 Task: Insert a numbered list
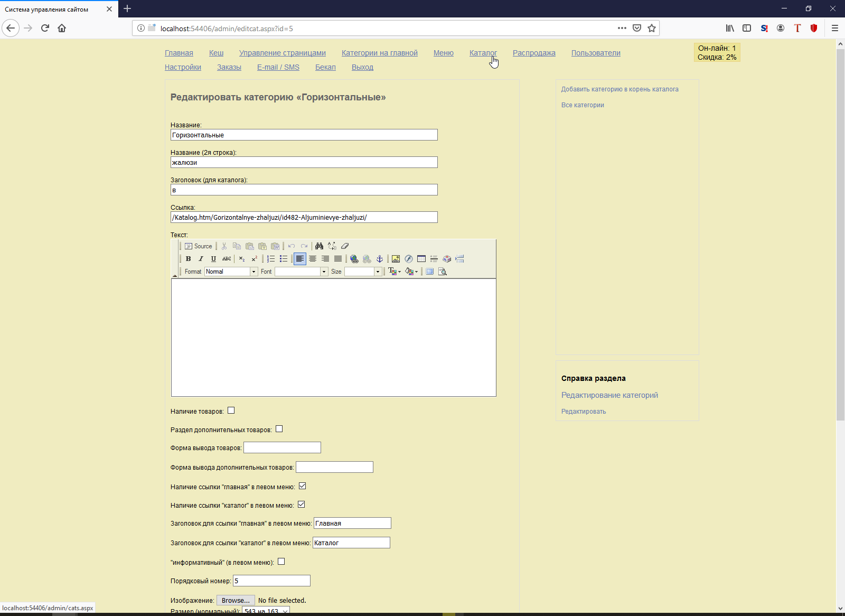point(271,259)
